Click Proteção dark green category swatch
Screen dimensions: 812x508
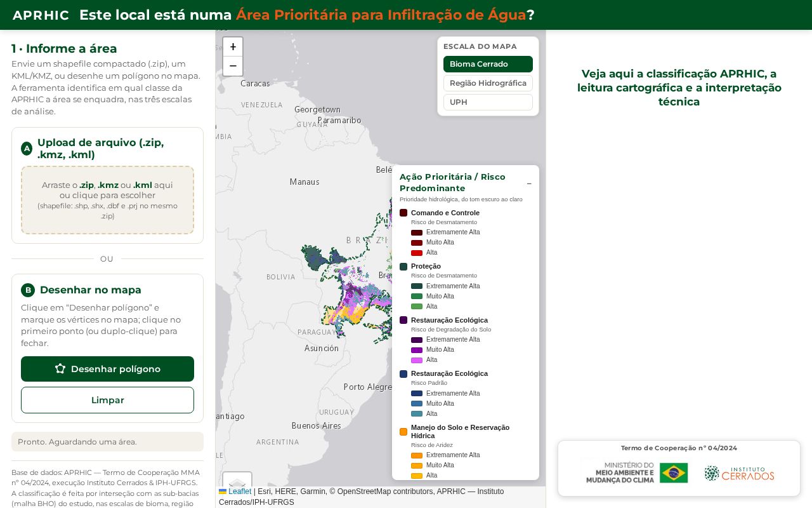point(403,266)
